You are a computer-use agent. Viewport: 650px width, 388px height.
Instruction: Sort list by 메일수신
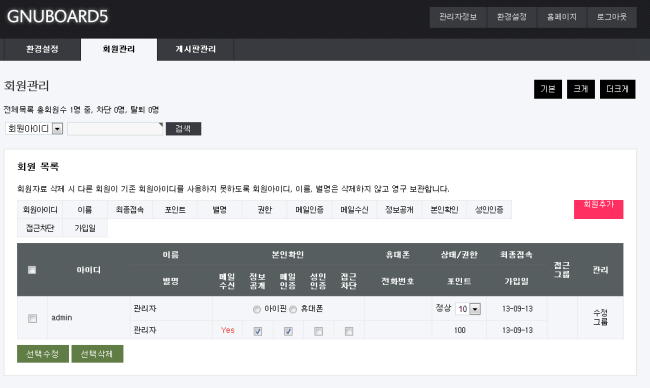click(354, 210)
